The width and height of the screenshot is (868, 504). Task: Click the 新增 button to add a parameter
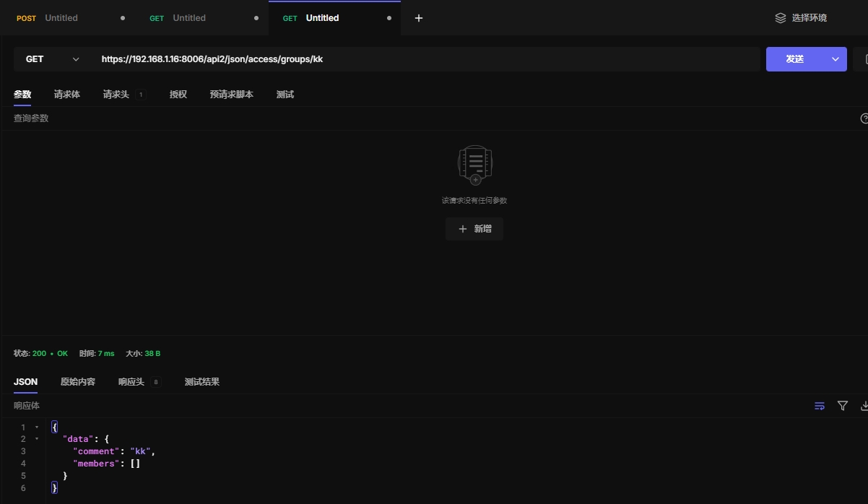pyautogui.click(x=474, y=229)
